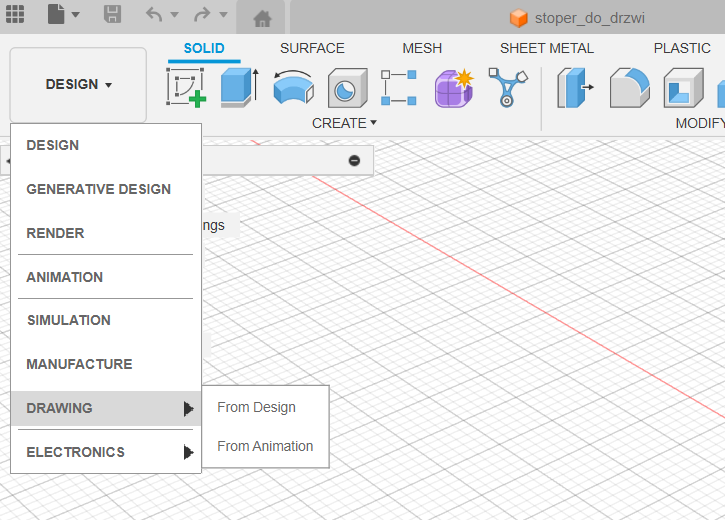Click the Shell tool icon
Screen dimensions: 725x520
[683, 88]
